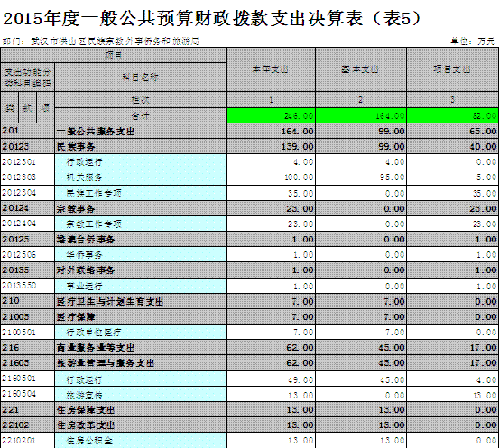Click the 行政单位医疗 cell
This screenshot has height=448, width=499.
point(141,333)
